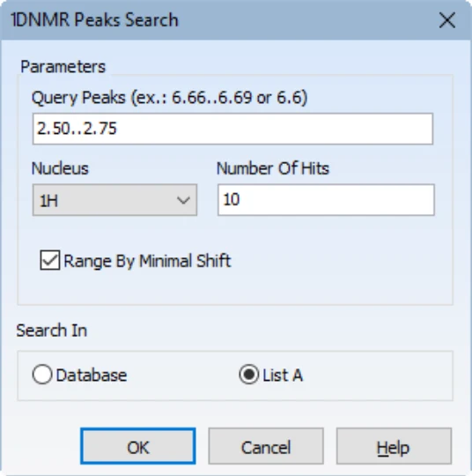Close the 1DNMR Peaks Search dialog
Viewport: 472px width, 476px height.
447,20
